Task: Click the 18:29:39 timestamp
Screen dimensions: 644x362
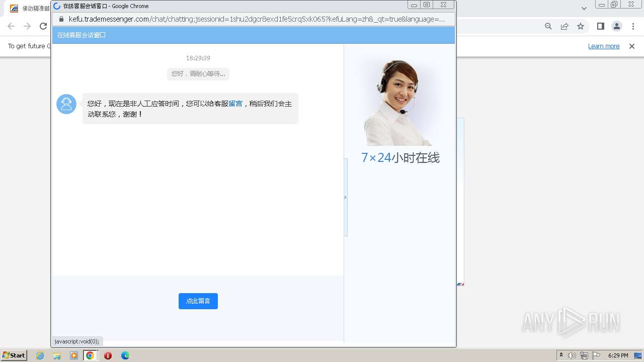Action: point(198,58)
